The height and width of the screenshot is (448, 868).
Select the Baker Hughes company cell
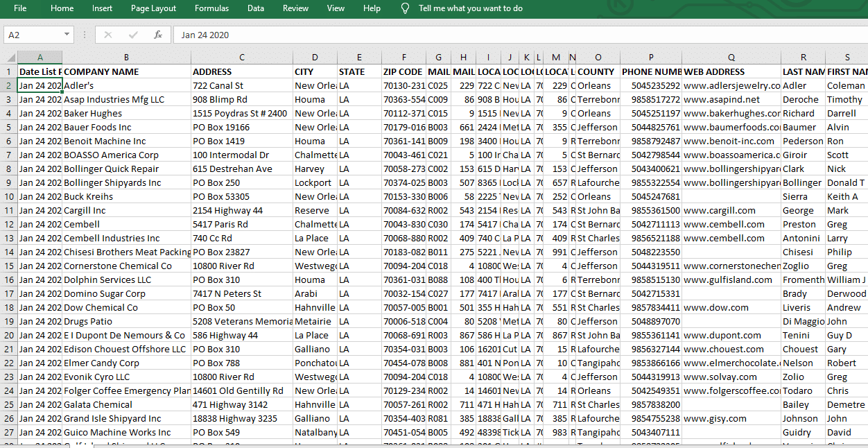126,113
